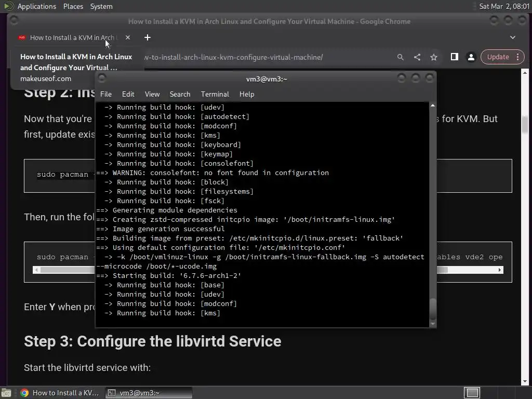Click terminal WARNING consolefont line
The width and height of the screenshot is (532, 399).
(x=212, y=172)
